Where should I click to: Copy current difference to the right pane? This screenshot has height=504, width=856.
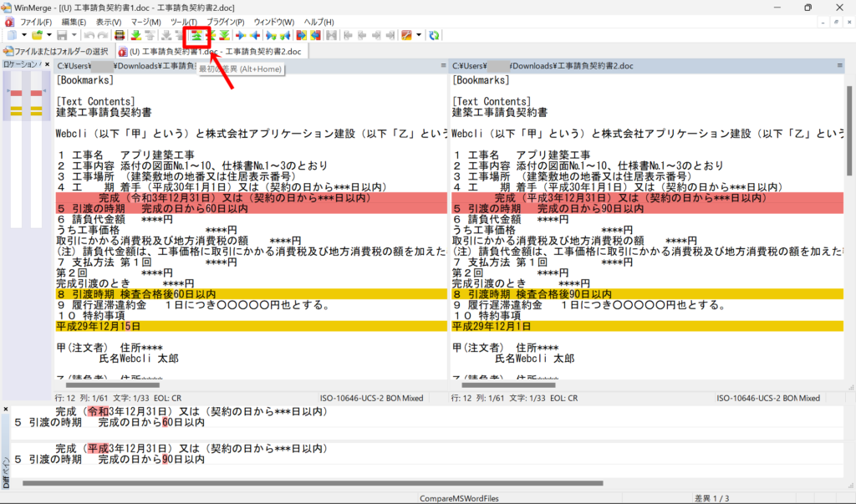pyautogui.click(x=242, y=35)
